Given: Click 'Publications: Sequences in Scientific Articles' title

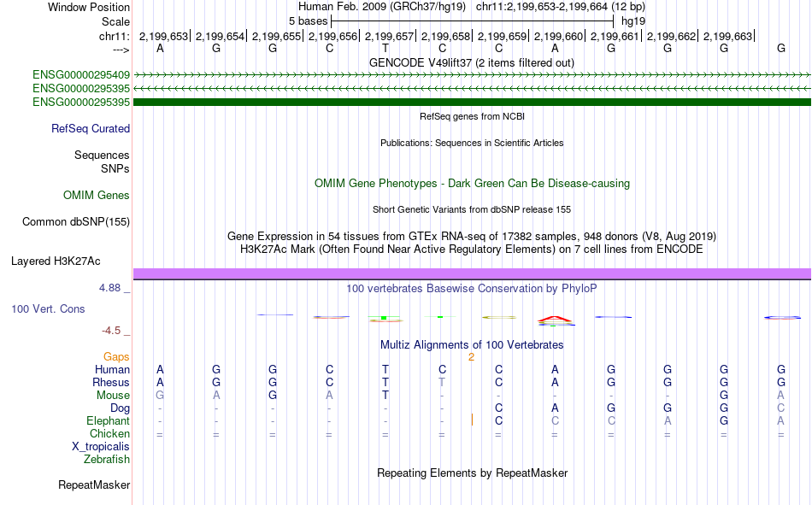Looking at the screenshot, I should (472, 143).
